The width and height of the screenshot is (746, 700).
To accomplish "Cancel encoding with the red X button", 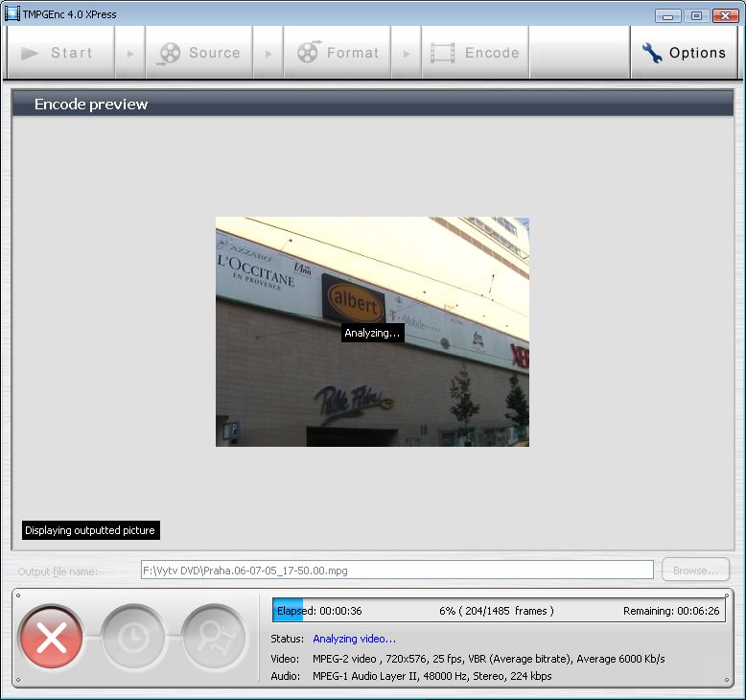I will point(52,637).
